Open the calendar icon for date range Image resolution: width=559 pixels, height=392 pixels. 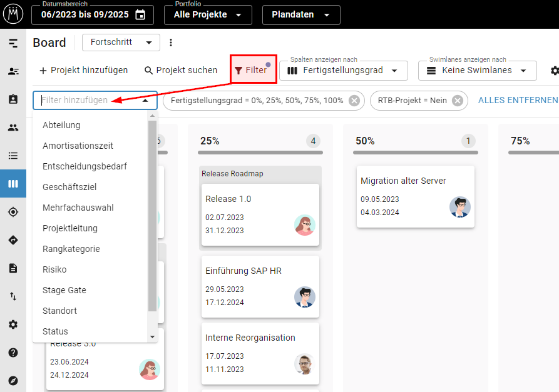point(140,14)
